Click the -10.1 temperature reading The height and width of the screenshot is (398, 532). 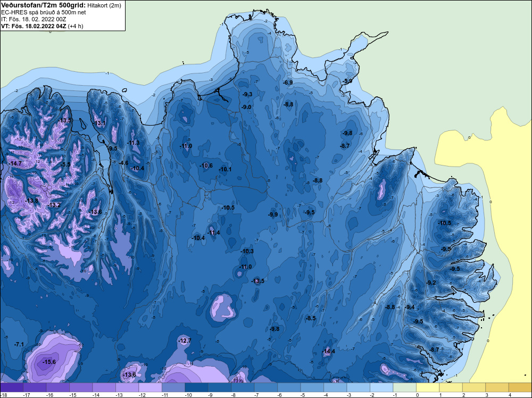coord(225,169)
